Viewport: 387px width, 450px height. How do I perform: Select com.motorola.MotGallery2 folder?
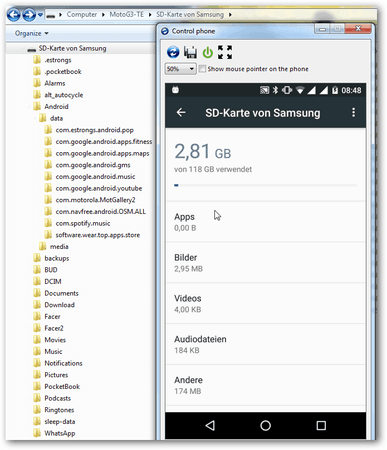(x=95, y=200)
